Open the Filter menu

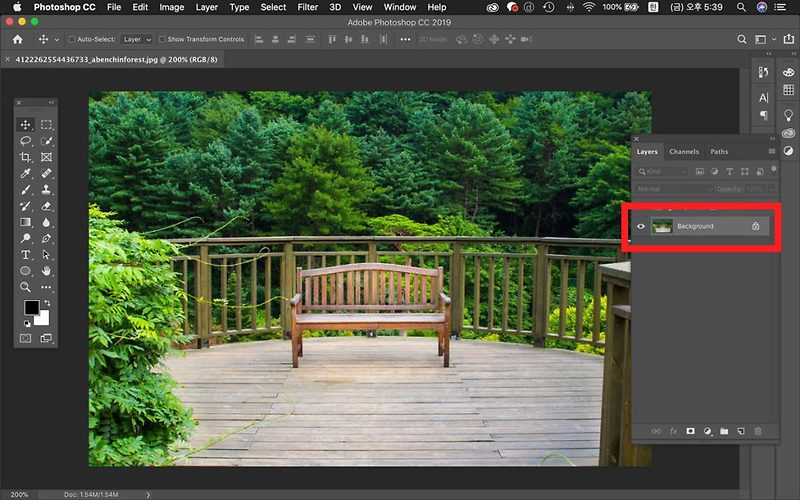click(308, 7)
